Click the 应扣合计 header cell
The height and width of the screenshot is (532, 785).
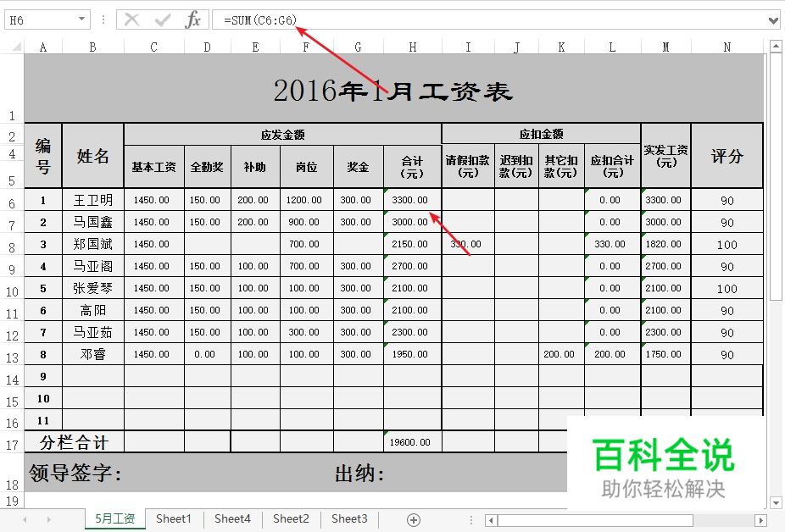pyautogui.click(x=612, y=167)
